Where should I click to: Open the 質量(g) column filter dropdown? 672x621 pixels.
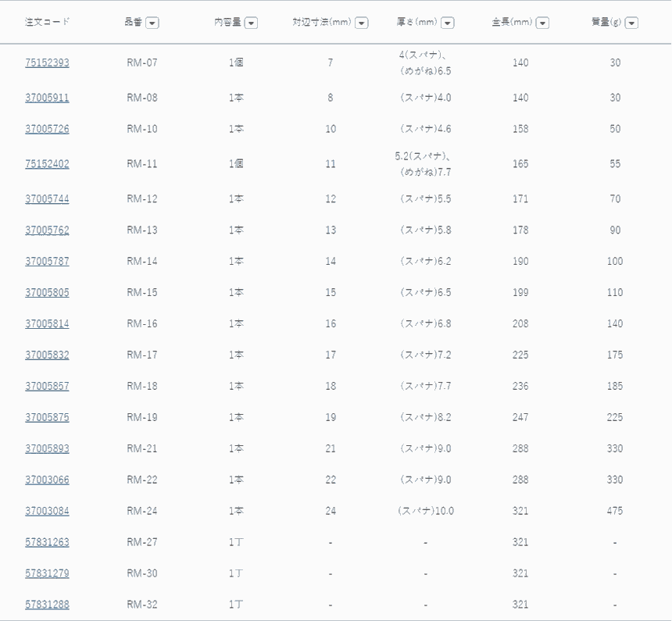(x=631, y=23)
